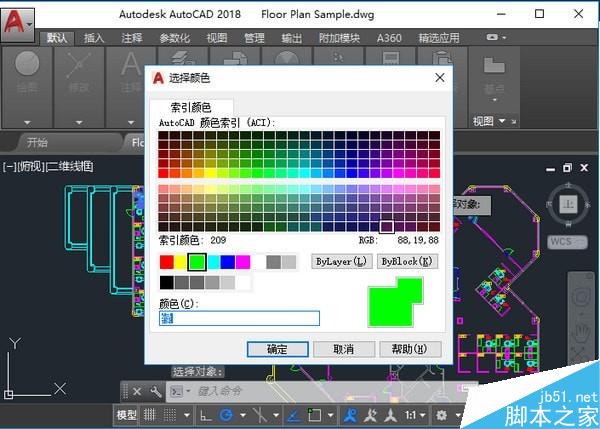Image resolution: width=600 pixels, height=429 pixels.
Task: Open the 修改 modify panel icon
Action: pyautogui.click(x=79, y=64)
